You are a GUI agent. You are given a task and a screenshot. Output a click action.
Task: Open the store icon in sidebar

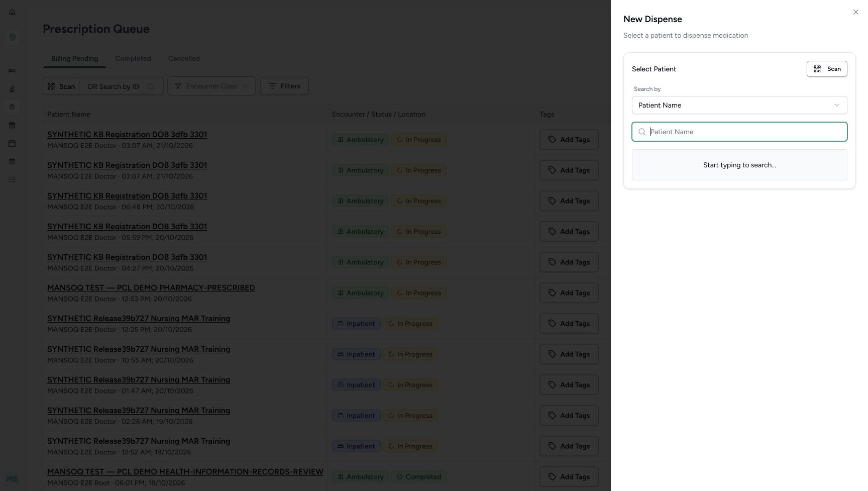pyautogui.click(x=12, y=125)
